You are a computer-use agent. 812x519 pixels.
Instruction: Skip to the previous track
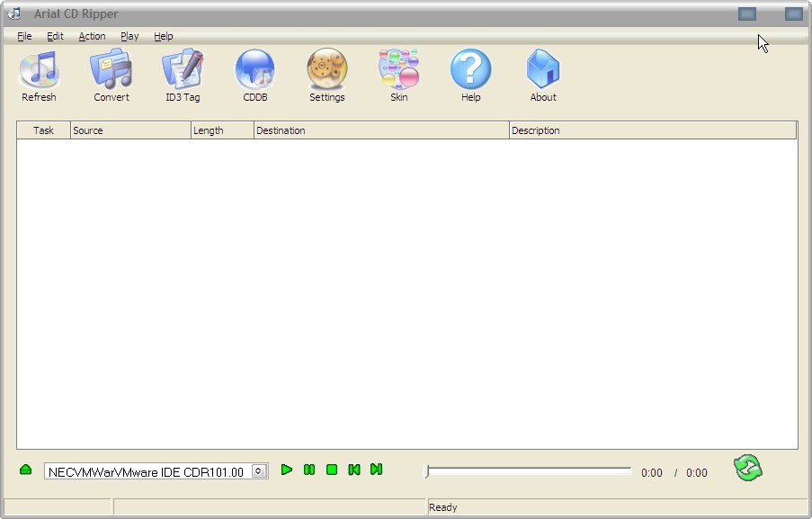[354, 470]
